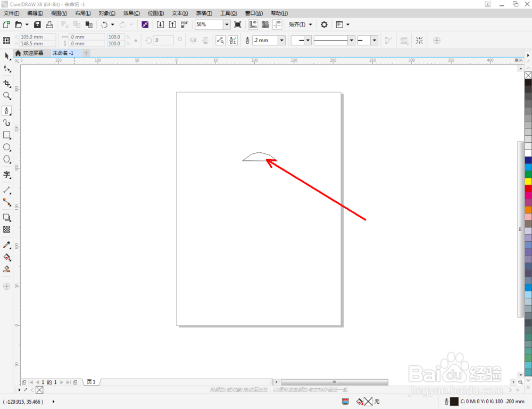Open the 位图(B) menu

coord(156,13)
